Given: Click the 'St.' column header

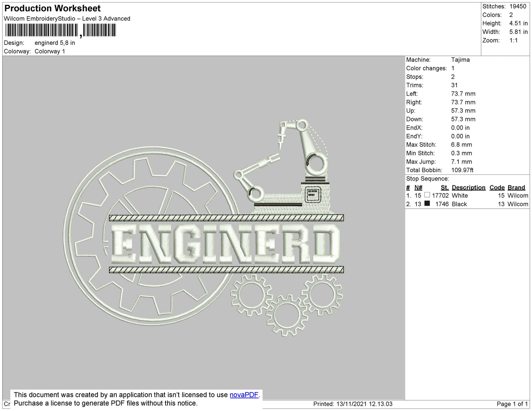Looking at the screenshot, I should pyautogui.click(x=445, y=187).
